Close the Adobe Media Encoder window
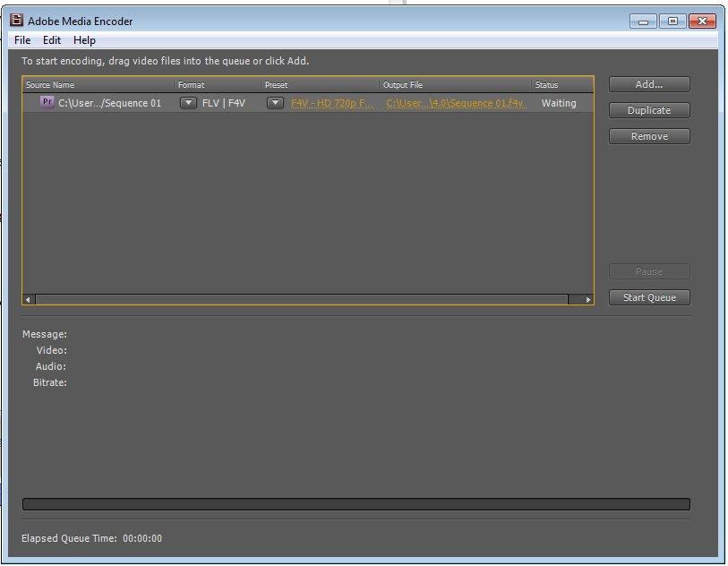 [702, 21]
